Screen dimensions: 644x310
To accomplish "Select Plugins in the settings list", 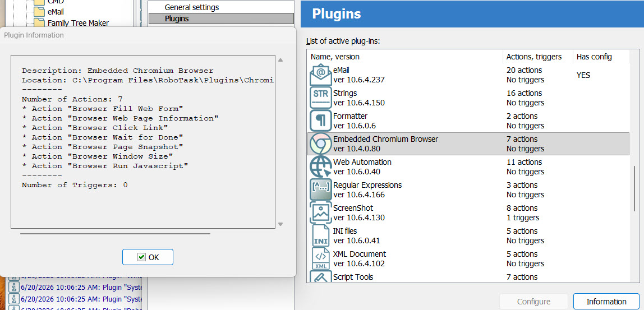I will tap(222, 18).
